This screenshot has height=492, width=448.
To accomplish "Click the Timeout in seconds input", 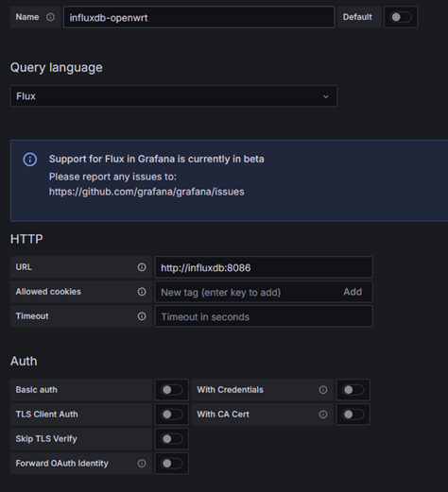I will (264, 316).
